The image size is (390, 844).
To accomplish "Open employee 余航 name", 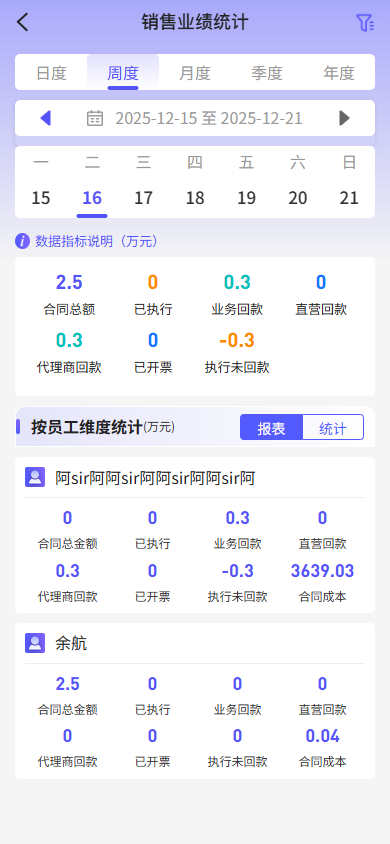I will (71, 643).
